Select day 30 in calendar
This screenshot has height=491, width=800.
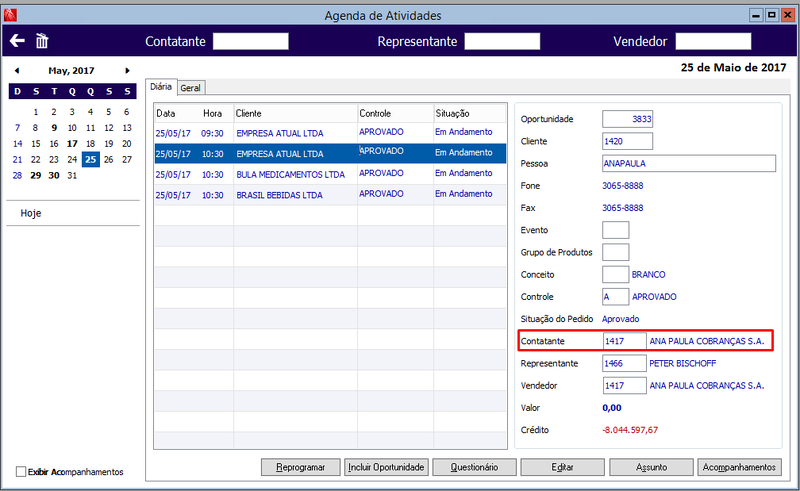[54, 175]
